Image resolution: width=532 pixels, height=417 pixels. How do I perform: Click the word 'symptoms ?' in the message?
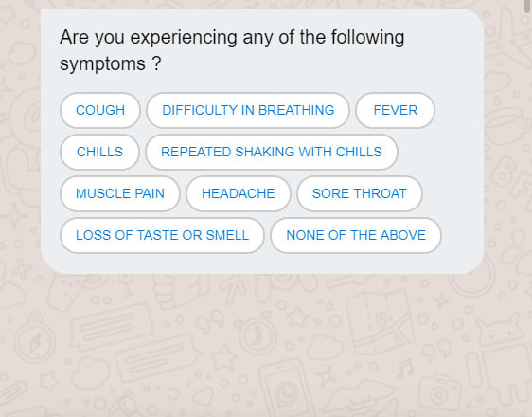point(111,63)
